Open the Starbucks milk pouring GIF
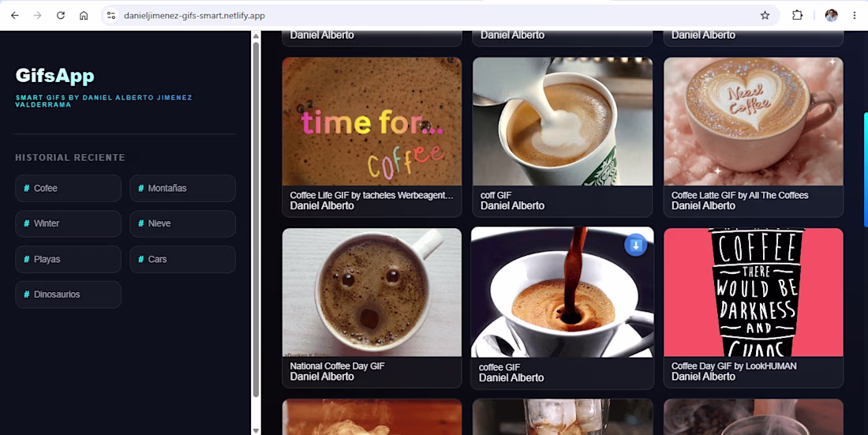 point(563,122)
